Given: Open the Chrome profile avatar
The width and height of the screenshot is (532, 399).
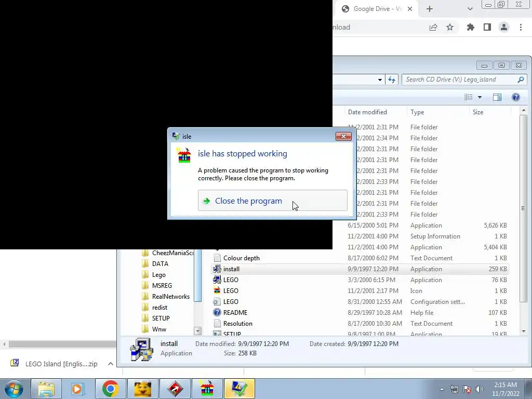Looking at the screenshot, I should [504, 27].
